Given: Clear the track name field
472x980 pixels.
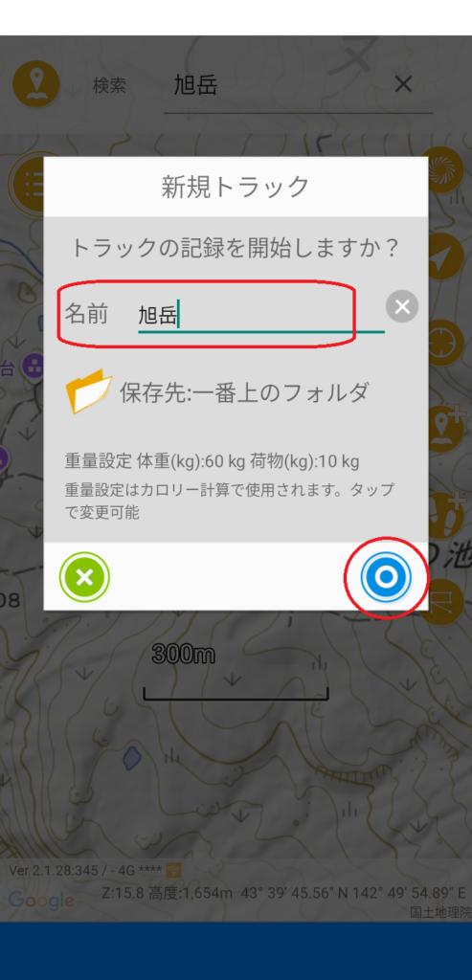Looking at the screenshot, I should [x=402, y=306].
